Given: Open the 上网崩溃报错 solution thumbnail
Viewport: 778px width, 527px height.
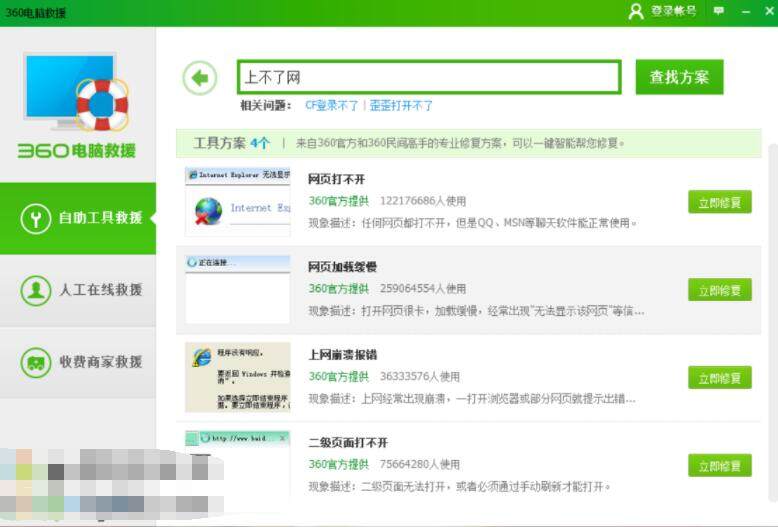Looking at the screenshot, I should tap(238, 377).
